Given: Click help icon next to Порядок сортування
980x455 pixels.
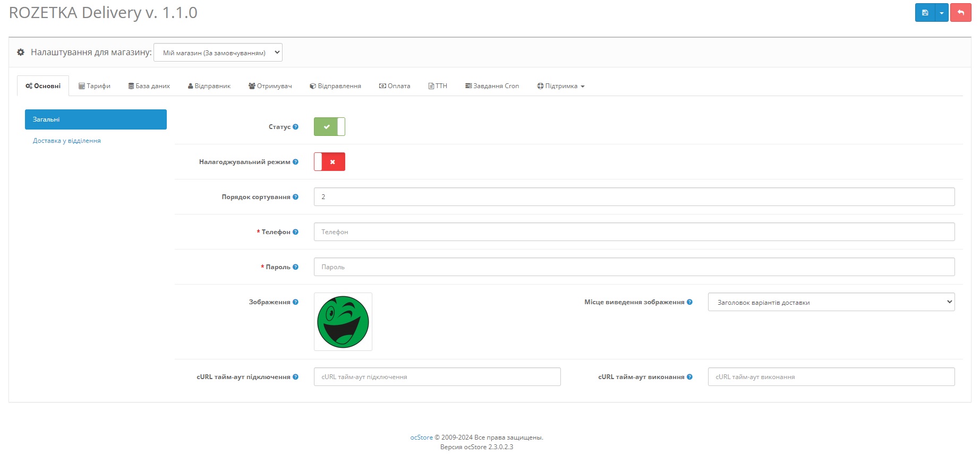Looking at the screenshot, I should pyautogui.click(x=295, y=197).
